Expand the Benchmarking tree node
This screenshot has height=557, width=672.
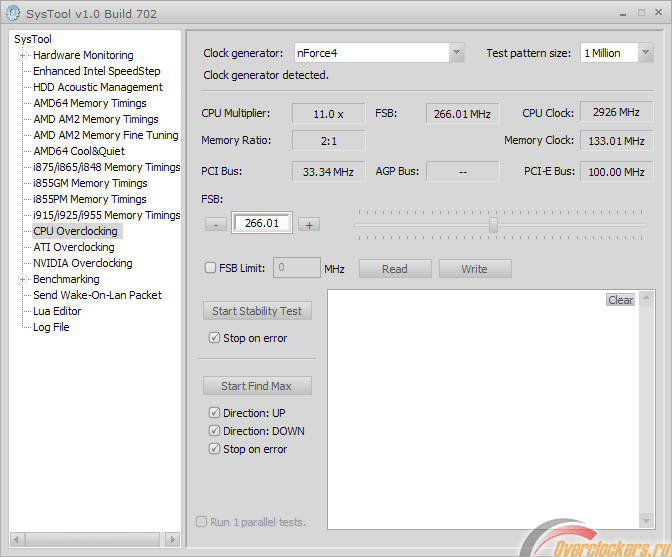tap(22, 279)
